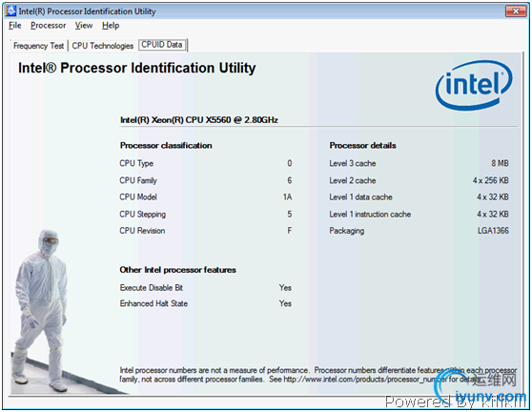Click the 'Execute Disable Bit' label

152,288
